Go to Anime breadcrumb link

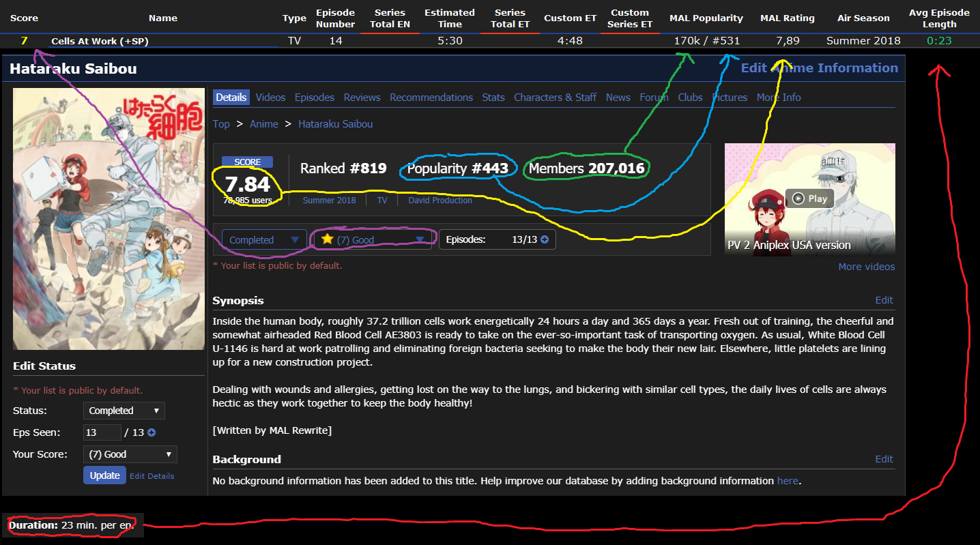click(x=264, y=124)
